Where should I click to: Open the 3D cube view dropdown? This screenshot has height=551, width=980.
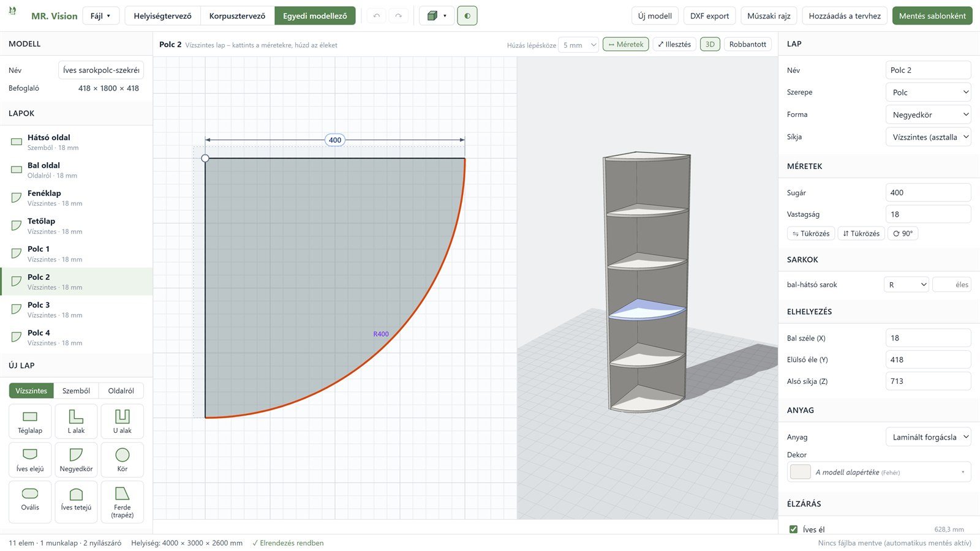click(437, 16)
